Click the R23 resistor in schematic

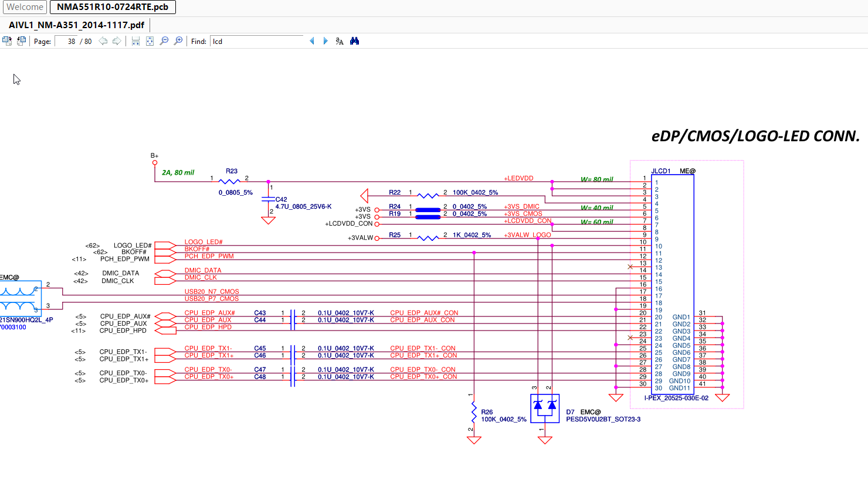click(x=229, y=181)
